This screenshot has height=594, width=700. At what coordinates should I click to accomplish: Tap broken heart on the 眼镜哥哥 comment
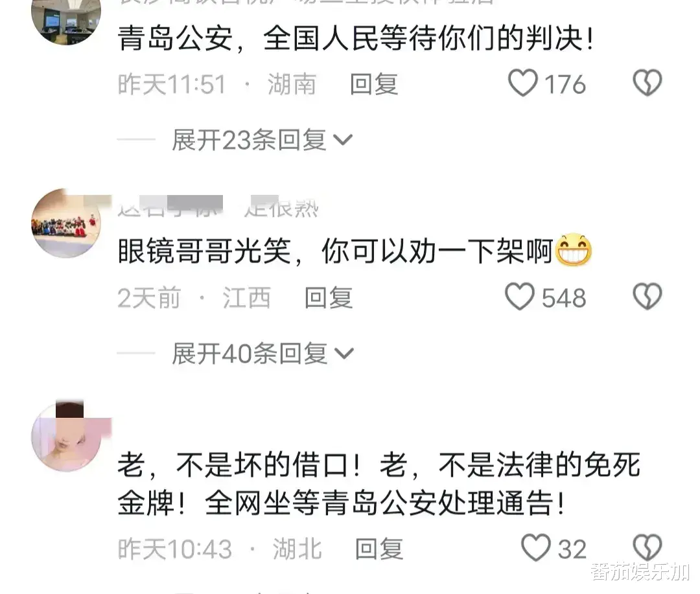(x=647, y=297)
